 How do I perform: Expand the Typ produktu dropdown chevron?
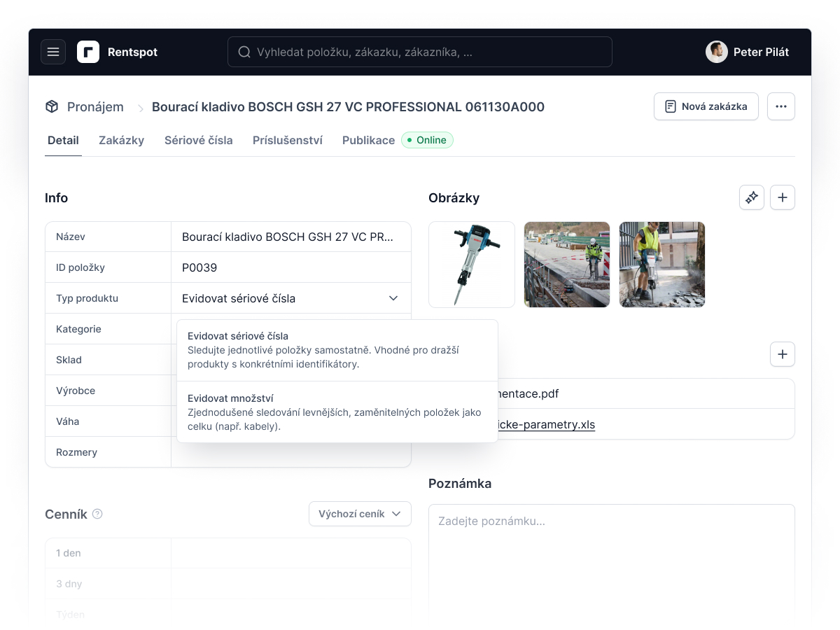(x=393, y=298)
